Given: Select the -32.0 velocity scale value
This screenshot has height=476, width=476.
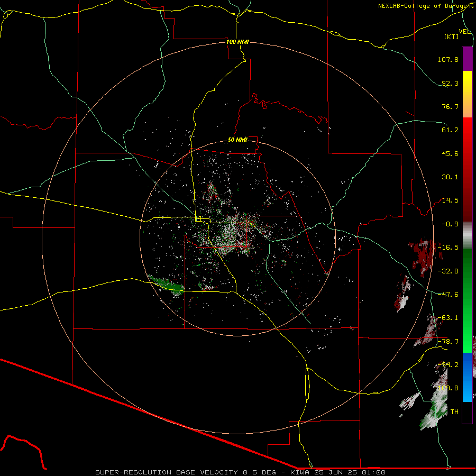Looking at the screenshot, I should pyautogui.click(x=448, y=271).
